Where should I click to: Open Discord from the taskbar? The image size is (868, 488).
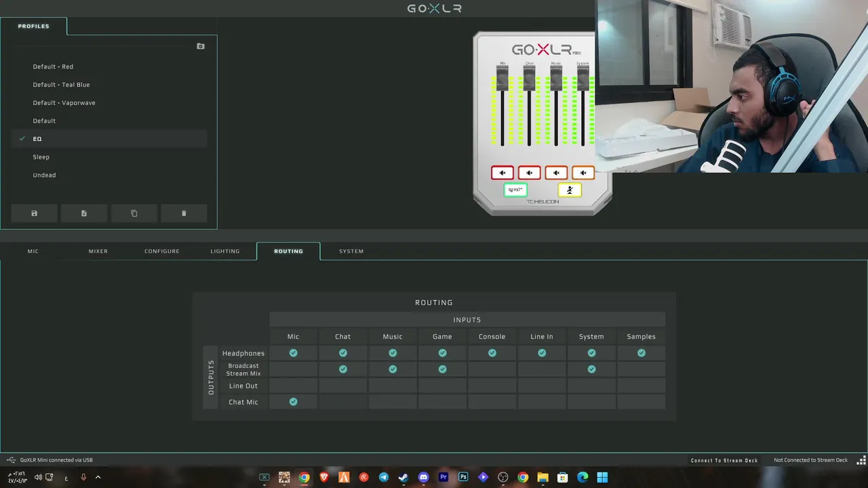click(424, 477)
